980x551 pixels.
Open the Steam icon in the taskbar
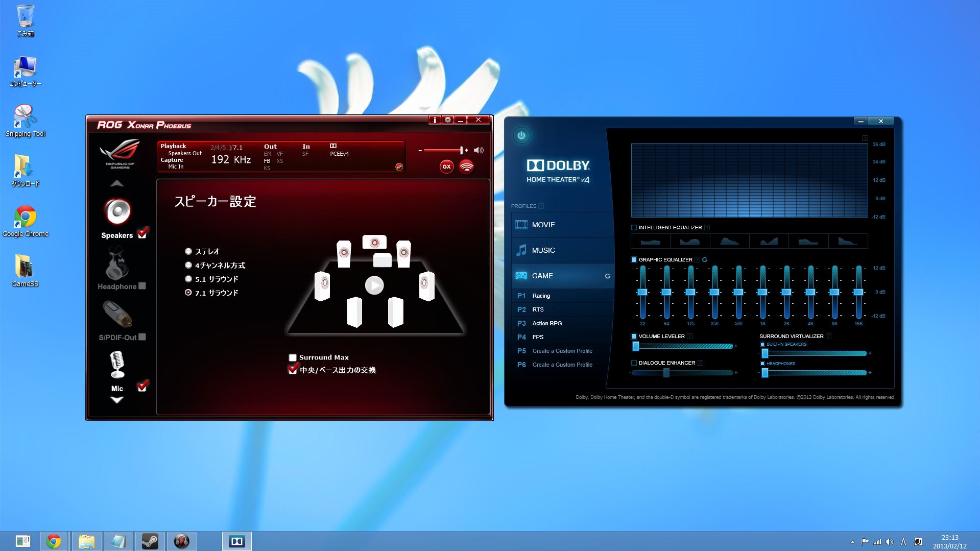(150, 541)
